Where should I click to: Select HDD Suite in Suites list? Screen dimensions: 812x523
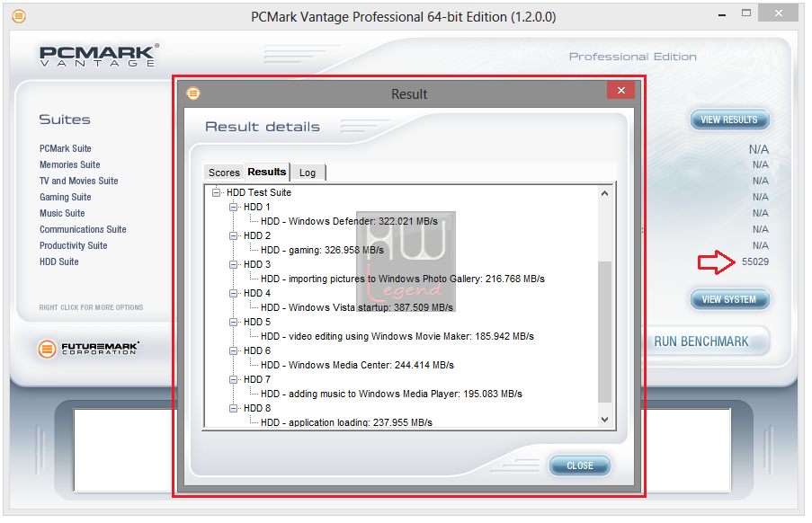coord(59,261)
